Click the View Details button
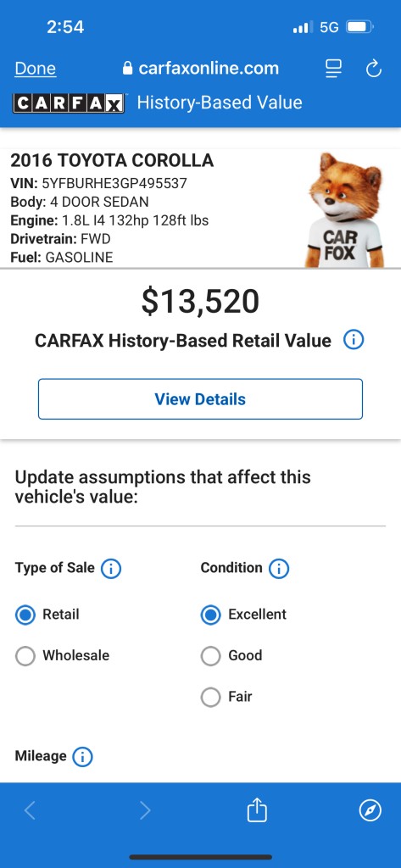The height and width of the screenshot is (868, 401). click(x=200, y=399)
